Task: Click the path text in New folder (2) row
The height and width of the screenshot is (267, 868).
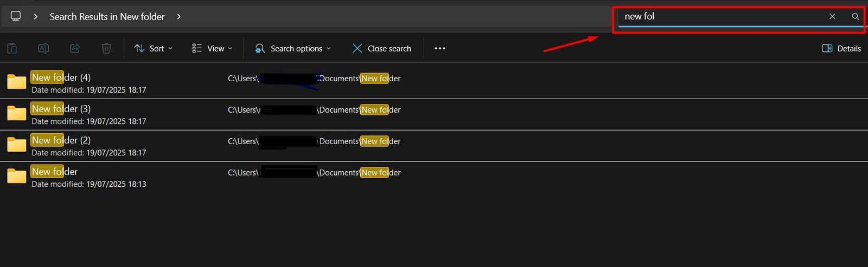Action: coord(314,141)
